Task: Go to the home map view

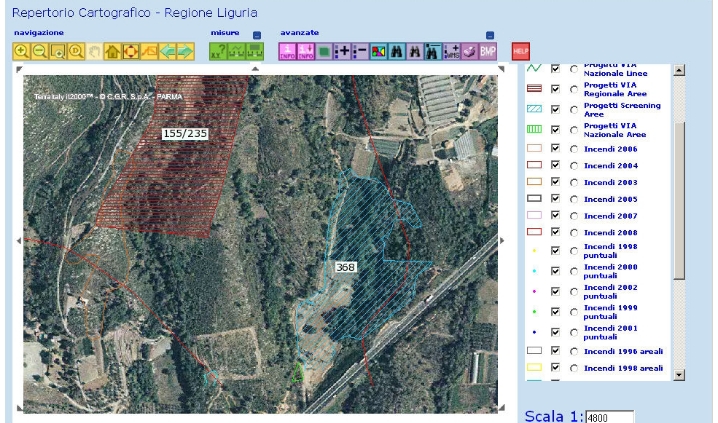Action: [112, 51]
